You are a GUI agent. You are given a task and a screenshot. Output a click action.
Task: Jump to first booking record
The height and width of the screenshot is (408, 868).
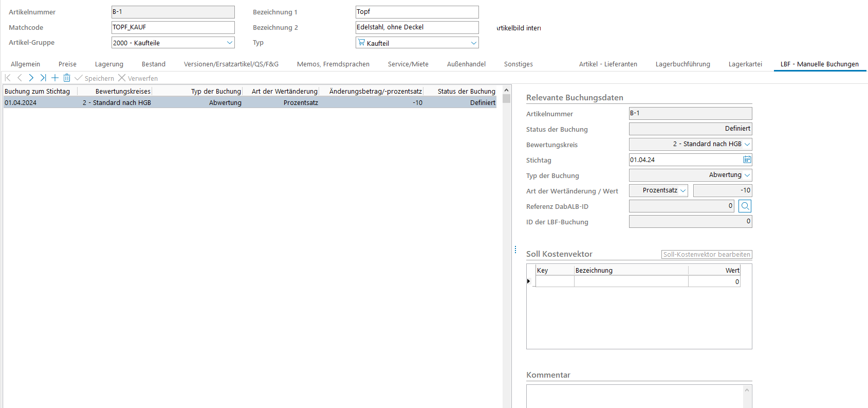pos(8,78)
